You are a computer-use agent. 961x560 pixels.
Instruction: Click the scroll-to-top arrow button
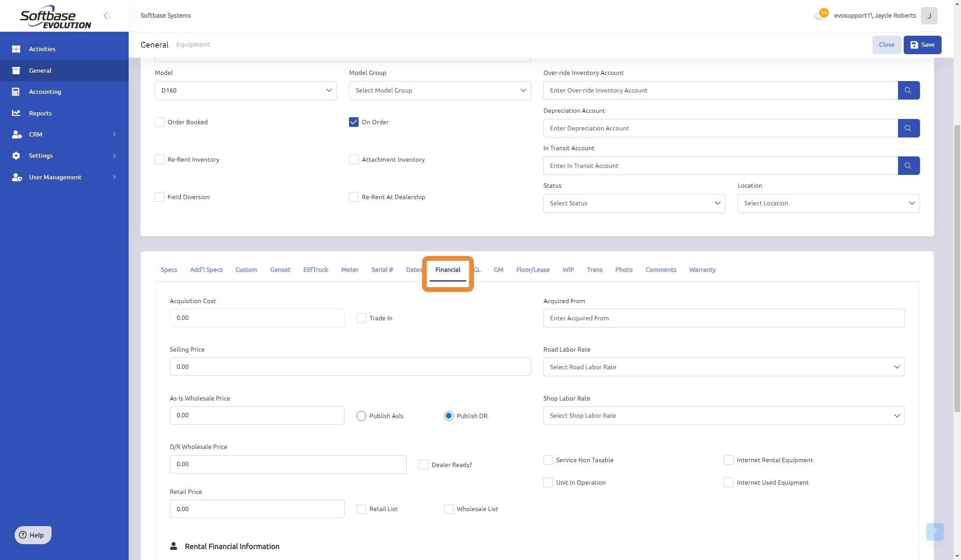pyautogui.click(x=934, y=531)
